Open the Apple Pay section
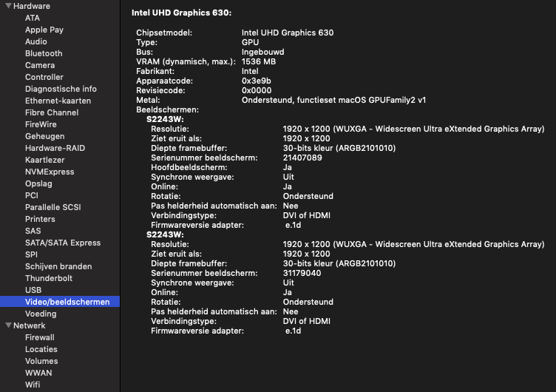Viewport: 556px width, 392px height. point(44,30)
